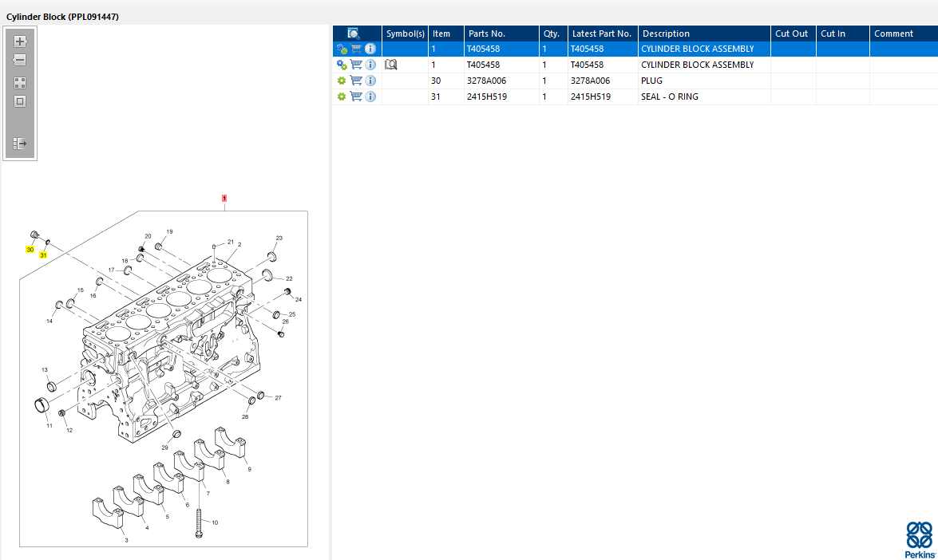The height and width of the screenshot is (560, 938).
Task: Zoom out of the parts diagram
Action: [20, 60]
